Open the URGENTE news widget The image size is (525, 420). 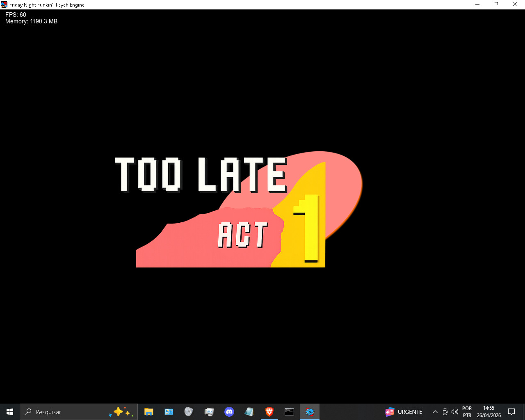404,412
